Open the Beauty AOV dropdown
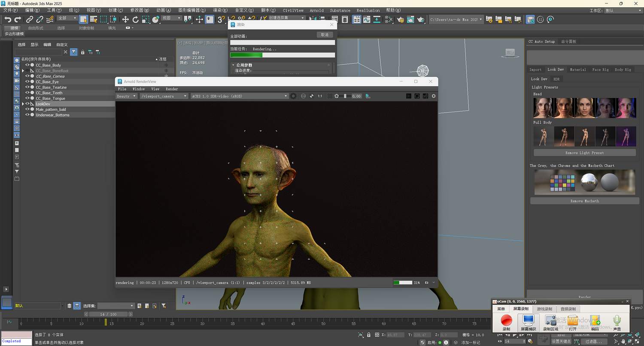Screen dimensions: 644x346 click(127, 96)
